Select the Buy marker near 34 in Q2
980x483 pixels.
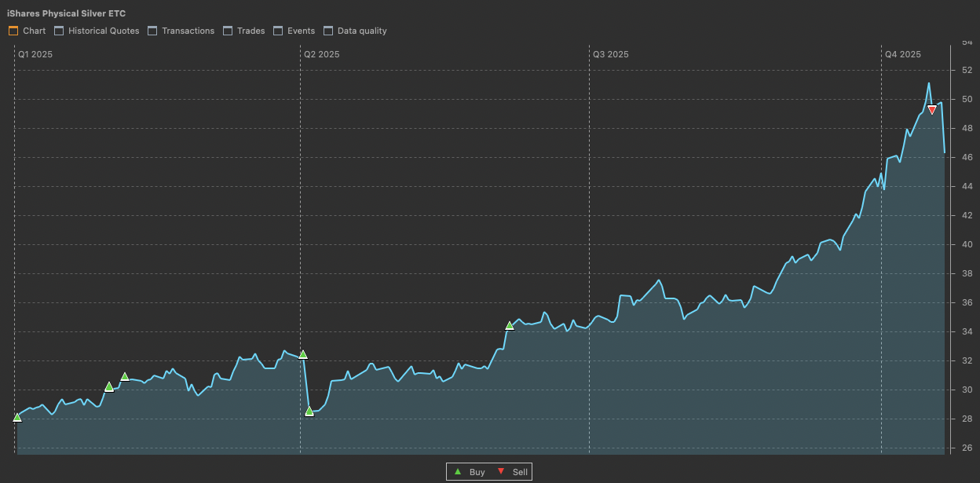(x=510, y=325)
